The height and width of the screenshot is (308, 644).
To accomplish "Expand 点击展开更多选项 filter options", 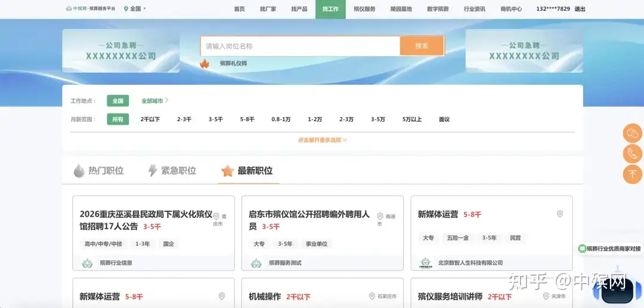I will [323, 140].
